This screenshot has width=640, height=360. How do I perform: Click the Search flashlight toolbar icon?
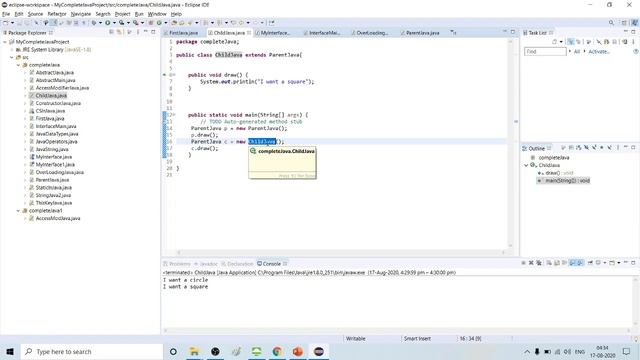[x=190, y=23]
